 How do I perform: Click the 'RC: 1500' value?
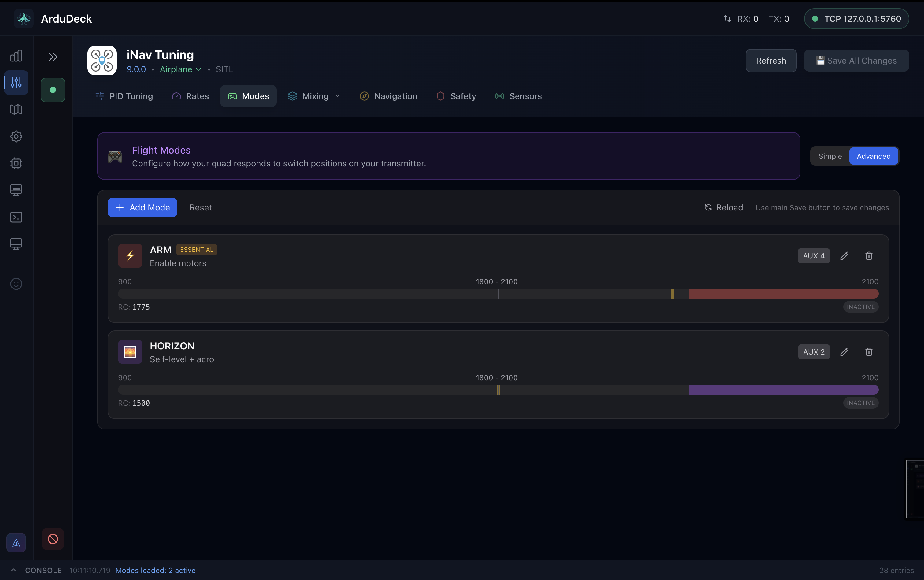(x=134, y=403)
